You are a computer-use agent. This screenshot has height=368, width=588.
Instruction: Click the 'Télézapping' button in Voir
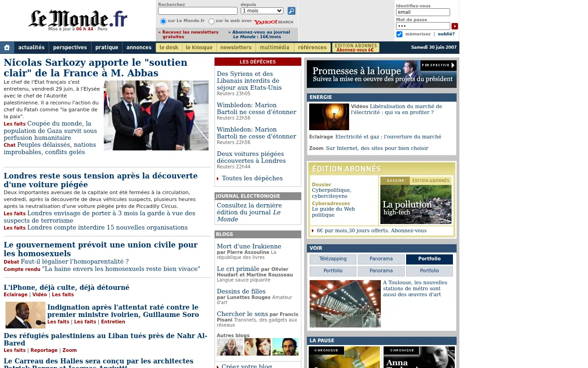click(x=333, y=259)
